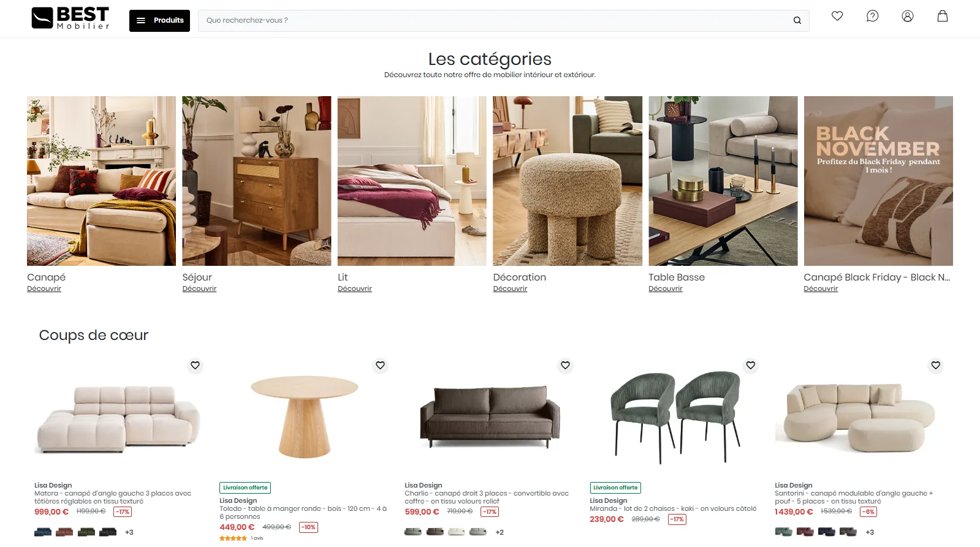Favorite the Matera corner sofa with heart
Screen dimensions: 980x547
click(x=195, y=365)
